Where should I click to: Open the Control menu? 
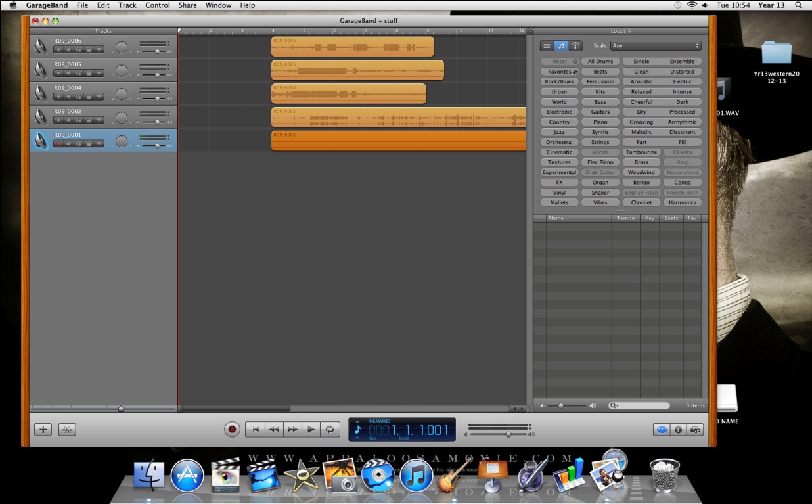[158, 5]
